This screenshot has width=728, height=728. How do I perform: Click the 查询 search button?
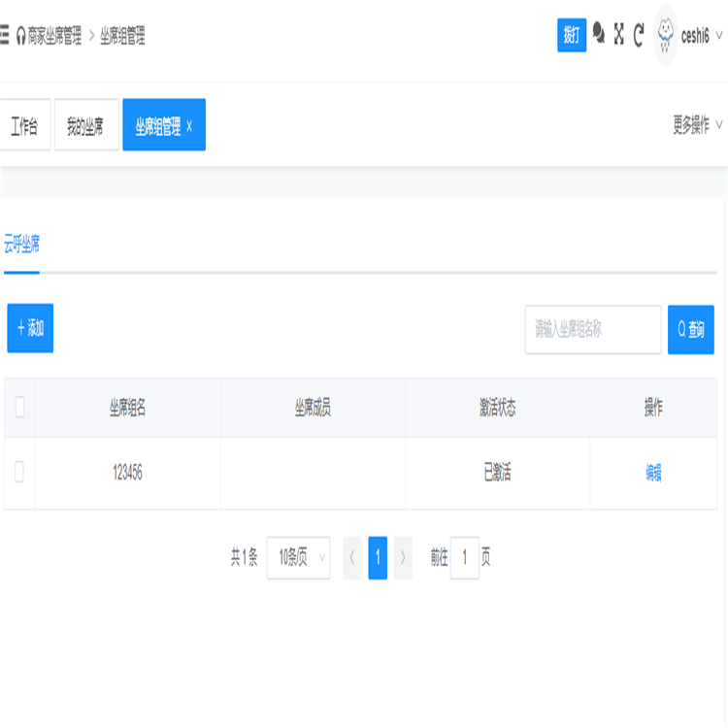tap(691, 330)
